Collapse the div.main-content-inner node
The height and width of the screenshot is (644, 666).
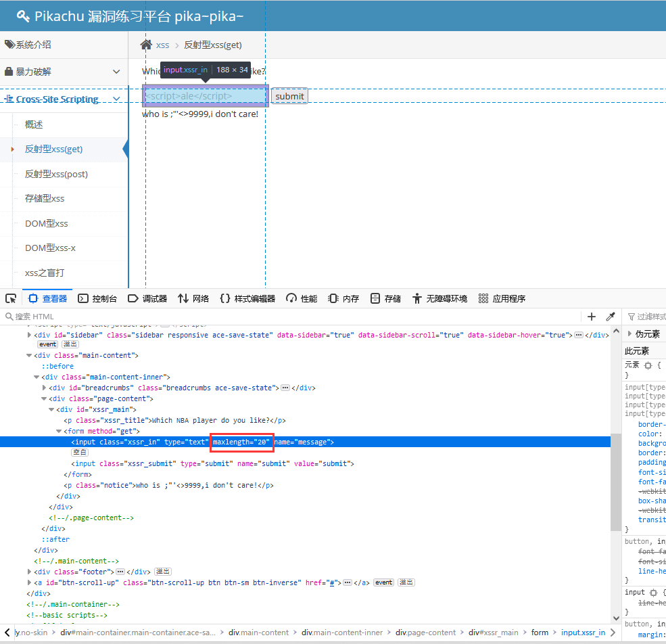click(37, 377)
